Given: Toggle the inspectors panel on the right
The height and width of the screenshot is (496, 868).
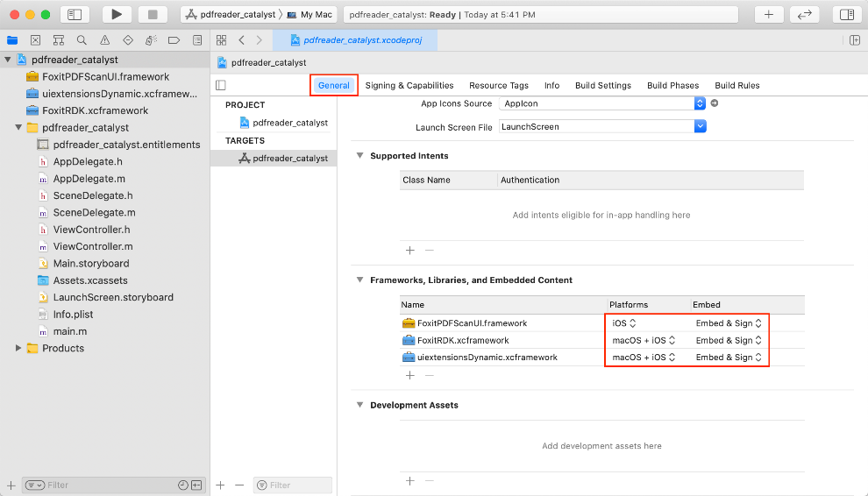Looking at the screenshot, I should (846, 15).
